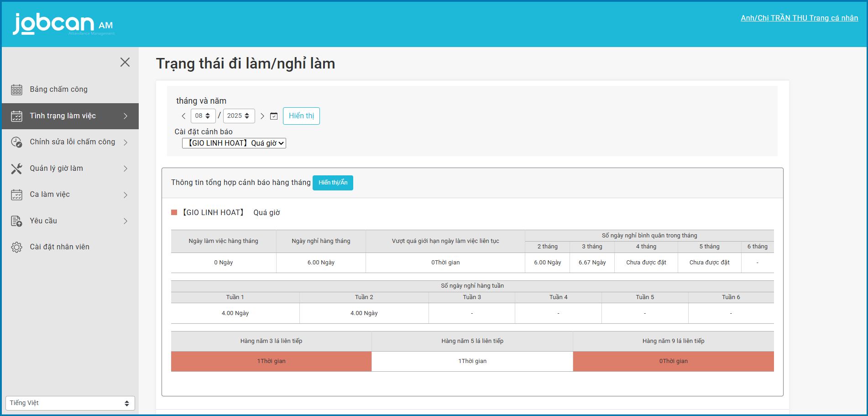Image resolution: width=868 pixels, height=416 pixels.
Task: Click the Quản lý giờ làm tools icon
Action: (16, 169)
